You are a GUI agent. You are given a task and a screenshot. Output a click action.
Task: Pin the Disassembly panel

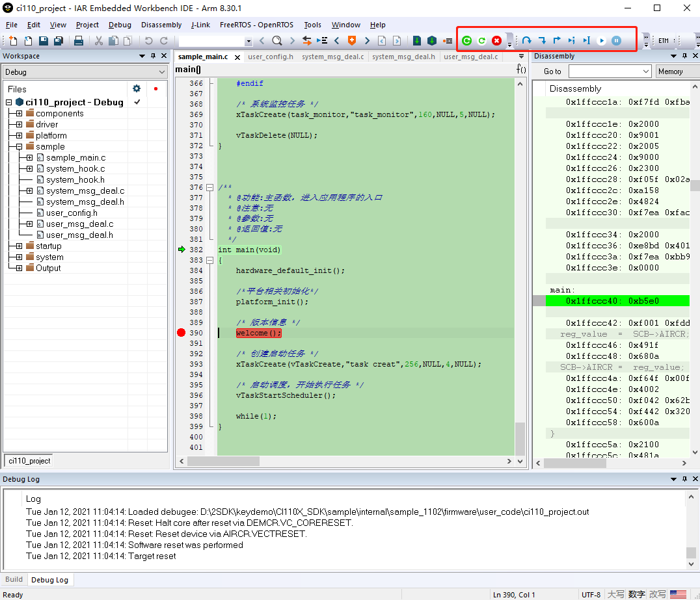[x=684, y=56]
